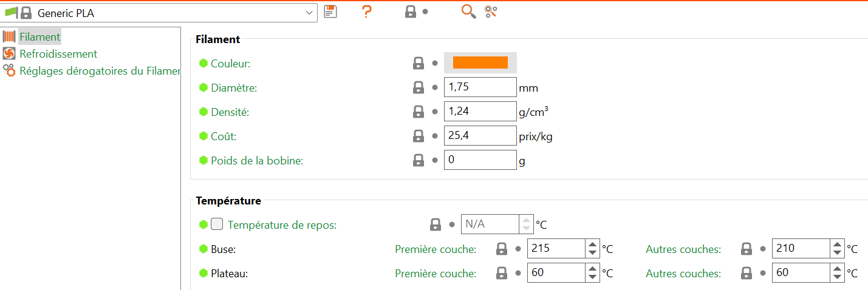The width and height of the screenshot is (868, 290).
Task: Click the toolbar lock icon beside the help icon
Action: (x=411, y=12)
